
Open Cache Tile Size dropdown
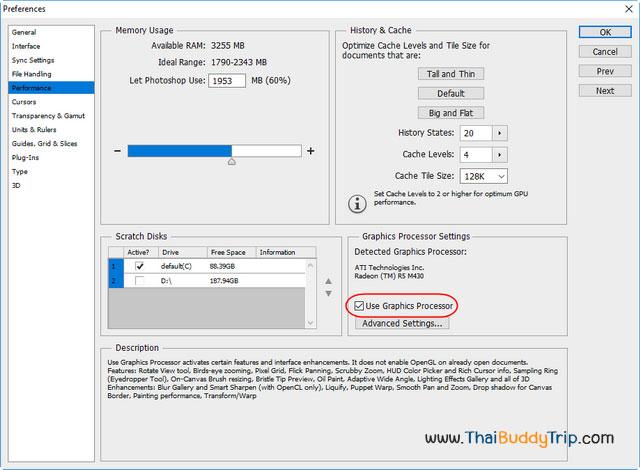point(483,176)
